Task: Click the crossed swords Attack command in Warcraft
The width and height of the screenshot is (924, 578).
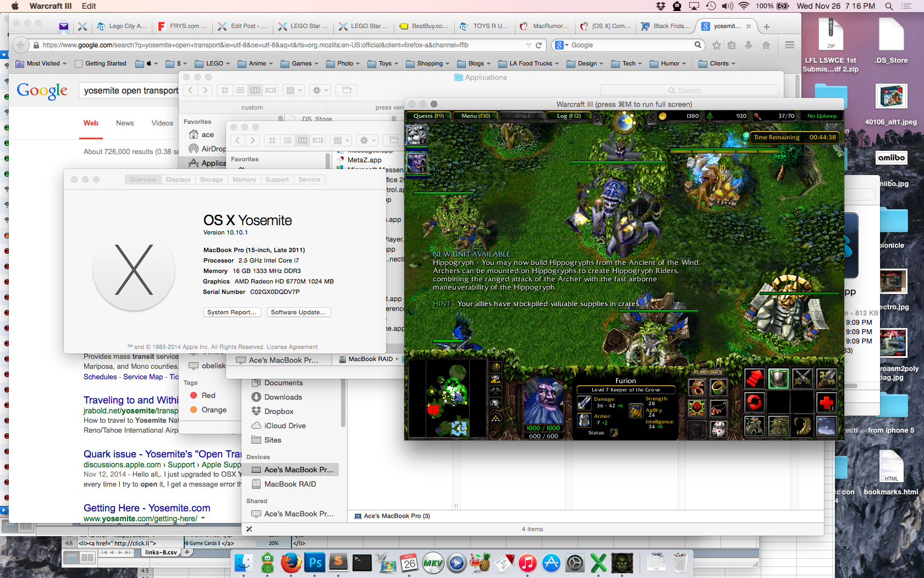Action: (802, 378)
